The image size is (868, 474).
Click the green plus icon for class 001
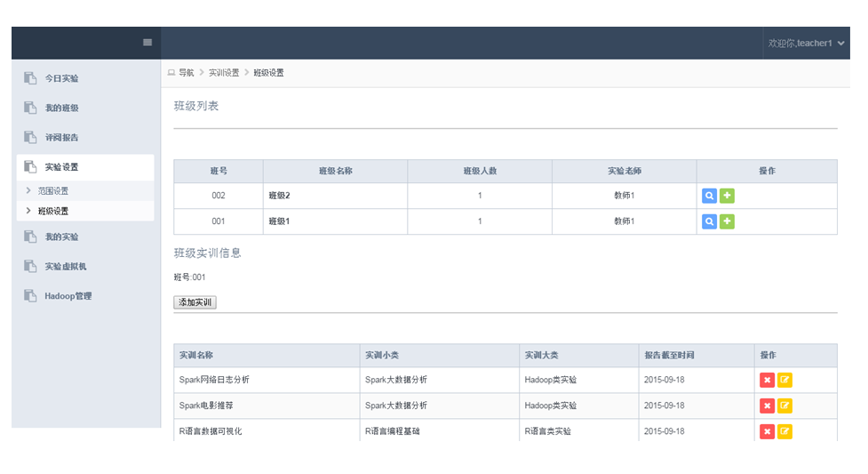727,221
